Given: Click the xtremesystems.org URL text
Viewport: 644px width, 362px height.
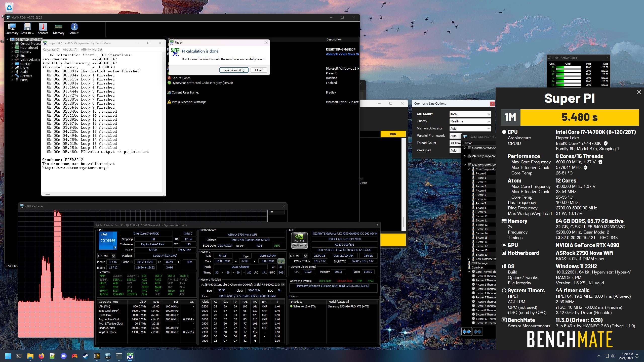Looking at the screenshot, I should click(x=75, y=168).
